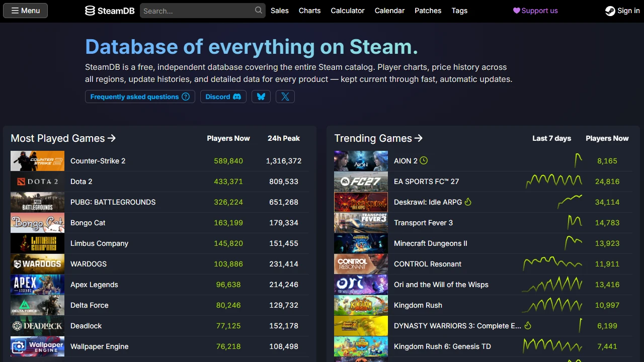Open the Sales page

point(280,11)
